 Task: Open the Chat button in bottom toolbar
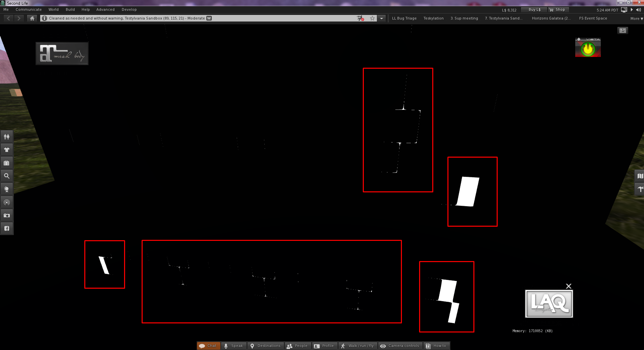point(209,346)
